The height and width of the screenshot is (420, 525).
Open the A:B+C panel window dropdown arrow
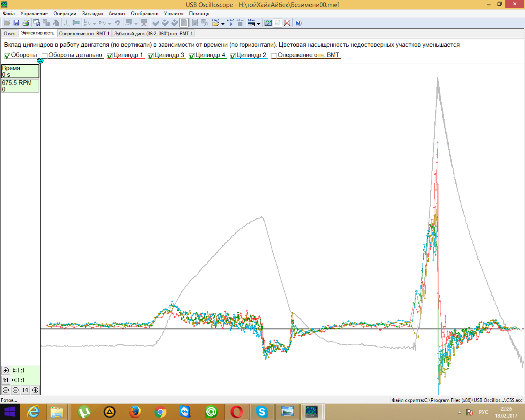pyautogui.click(x=258, y=24)
